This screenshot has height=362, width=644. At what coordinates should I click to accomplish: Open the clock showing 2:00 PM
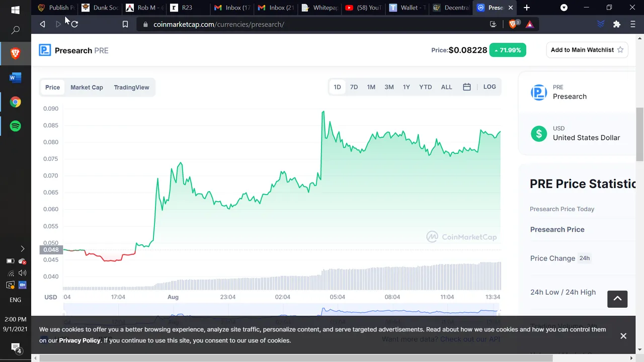point(15,319)
